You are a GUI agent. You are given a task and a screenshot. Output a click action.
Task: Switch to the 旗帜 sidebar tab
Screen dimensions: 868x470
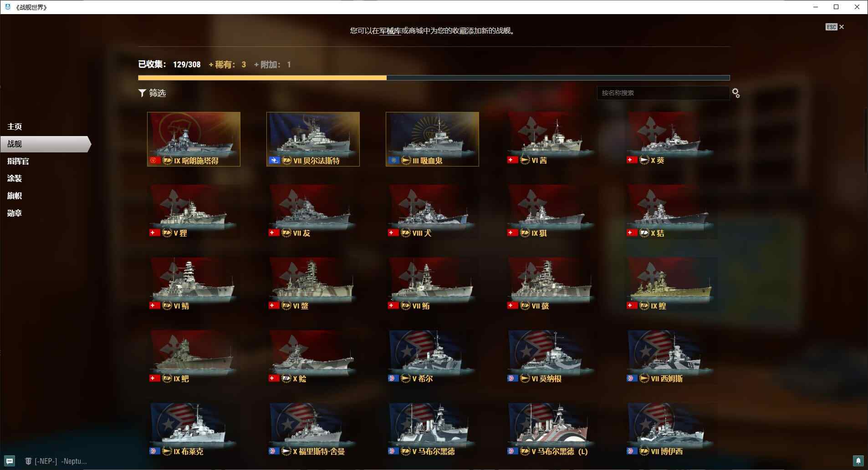pyautogui.click(x=15, y=196)
